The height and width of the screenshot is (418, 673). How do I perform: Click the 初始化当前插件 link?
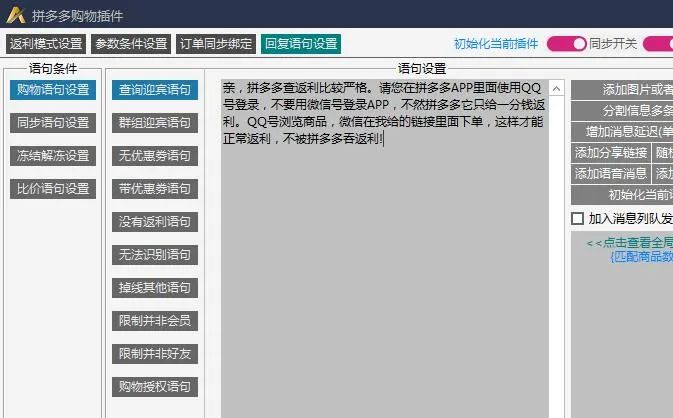click(496, 44)
